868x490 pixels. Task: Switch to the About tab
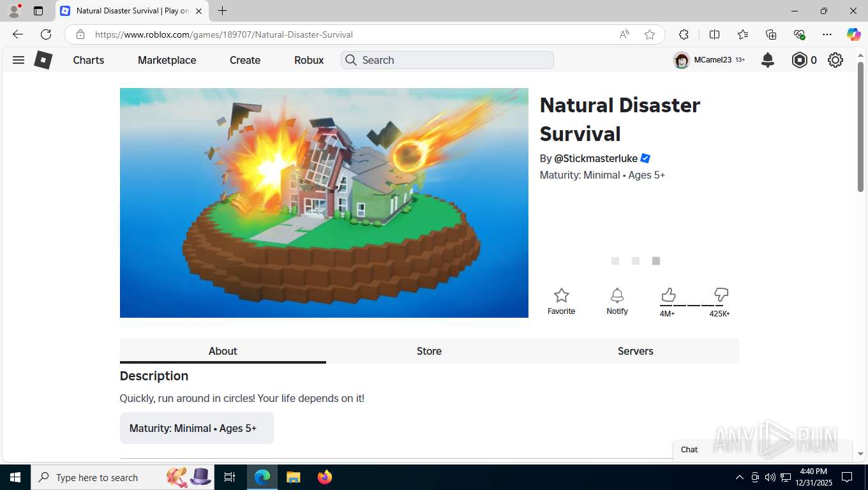click(223, 351)
